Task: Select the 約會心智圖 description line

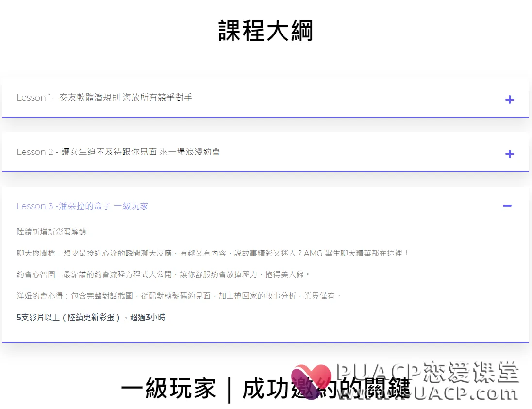Action: [x=163, y=274]
